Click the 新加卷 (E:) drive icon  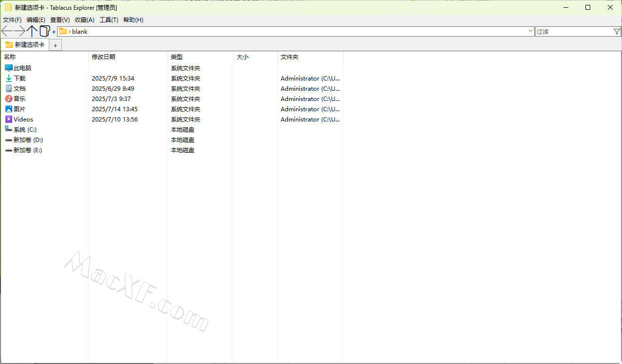coord(9,150)
